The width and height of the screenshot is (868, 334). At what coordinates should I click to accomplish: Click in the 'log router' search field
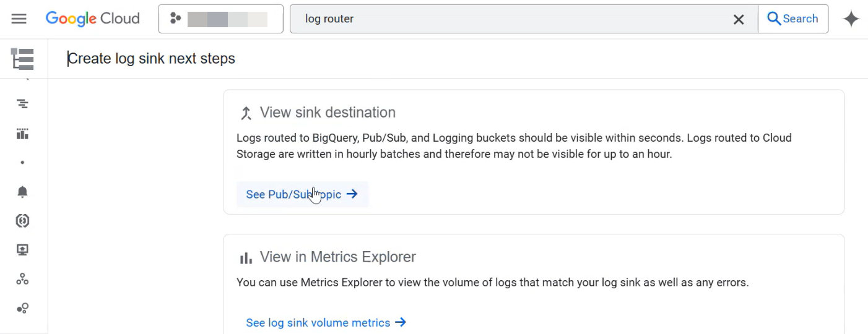pos(508,19)
